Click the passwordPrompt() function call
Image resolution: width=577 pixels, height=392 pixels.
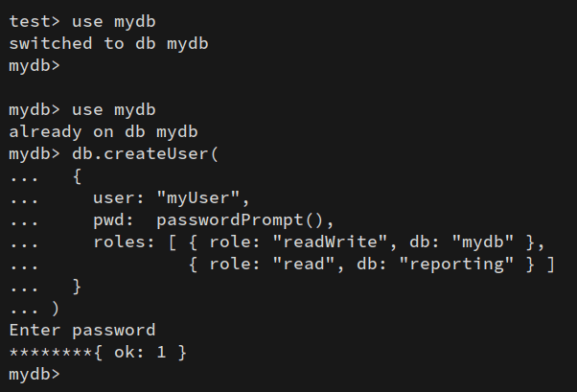(245, 220)
